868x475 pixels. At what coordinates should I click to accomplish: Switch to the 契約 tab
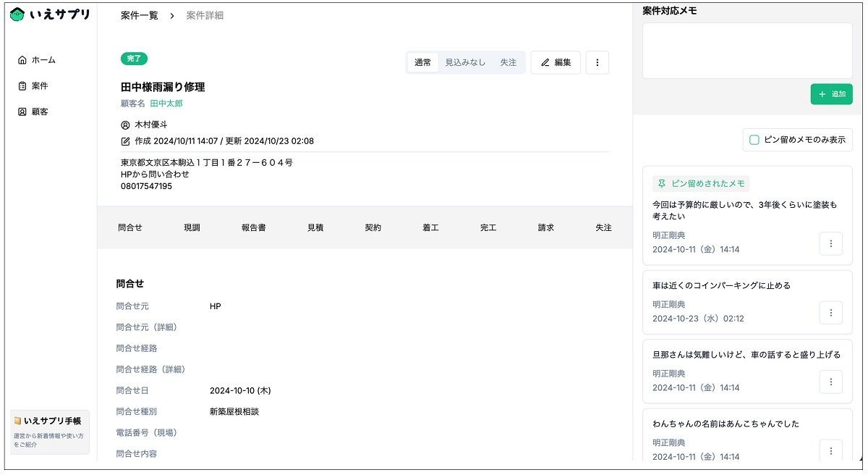373,228
